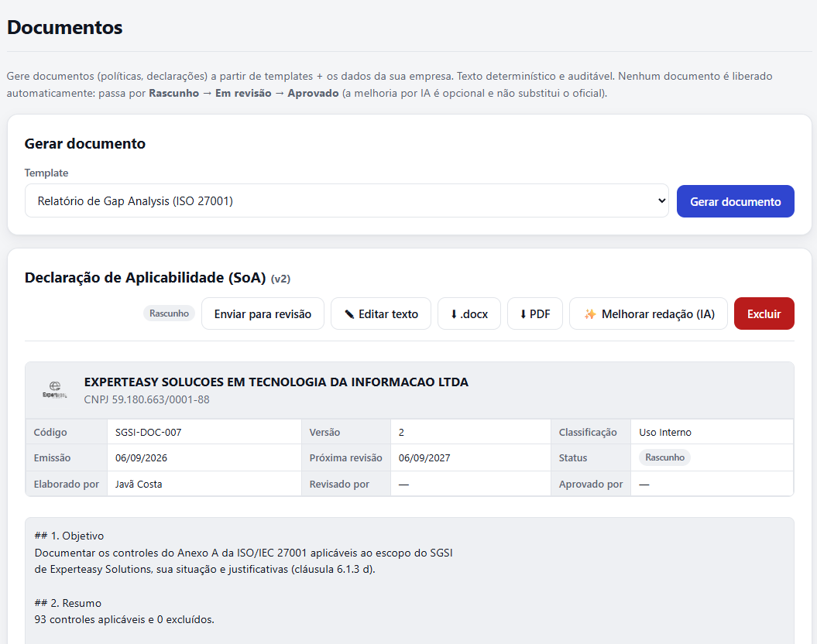This screenshot has width=817, height=644.
Task: Click the EXPERTEASY SOLUCOES company name heading
Action: click(x=276, y=382)
